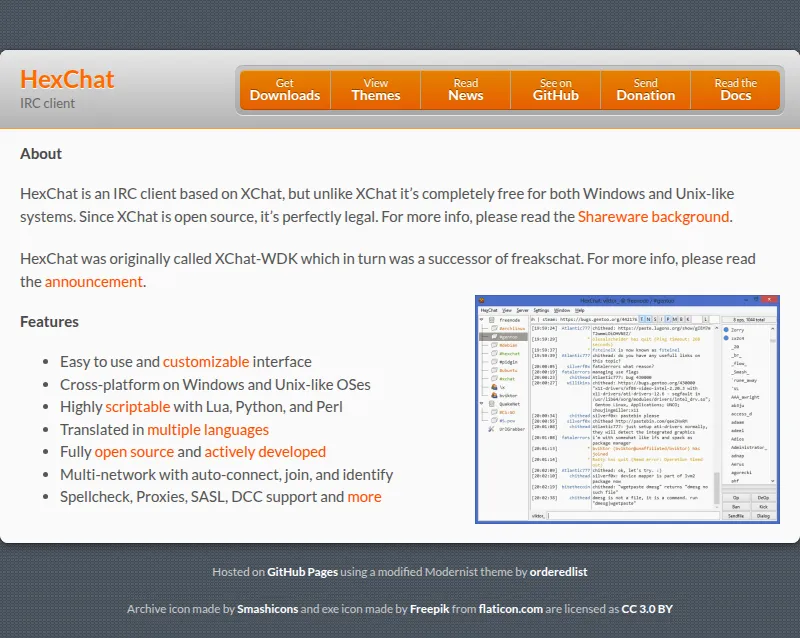The image size is (800, 638).
Task: Click the more features link
Action: pos(364,497)
